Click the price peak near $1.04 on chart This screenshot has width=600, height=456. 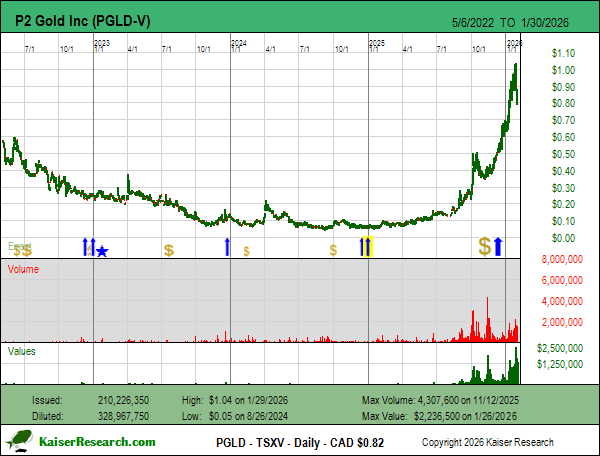tap(516, 66)
